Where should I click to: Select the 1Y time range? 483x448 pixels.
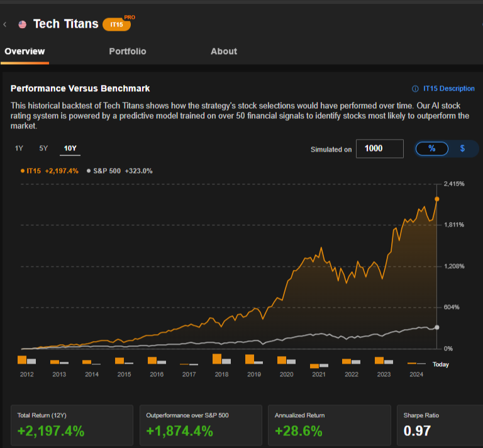click(19, 149)
